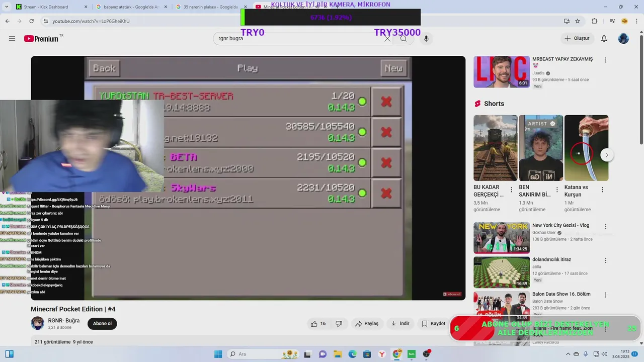
Task: Open Chrome profile avatar in toolbar
Action: coord(624,21)
